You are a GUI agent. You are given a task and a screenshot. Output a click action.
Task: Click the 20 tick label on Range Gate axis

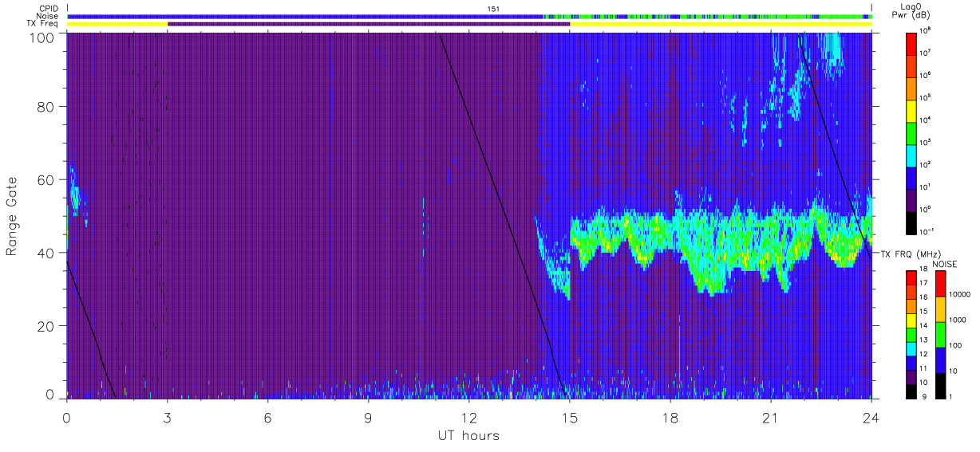click(46, 325)
